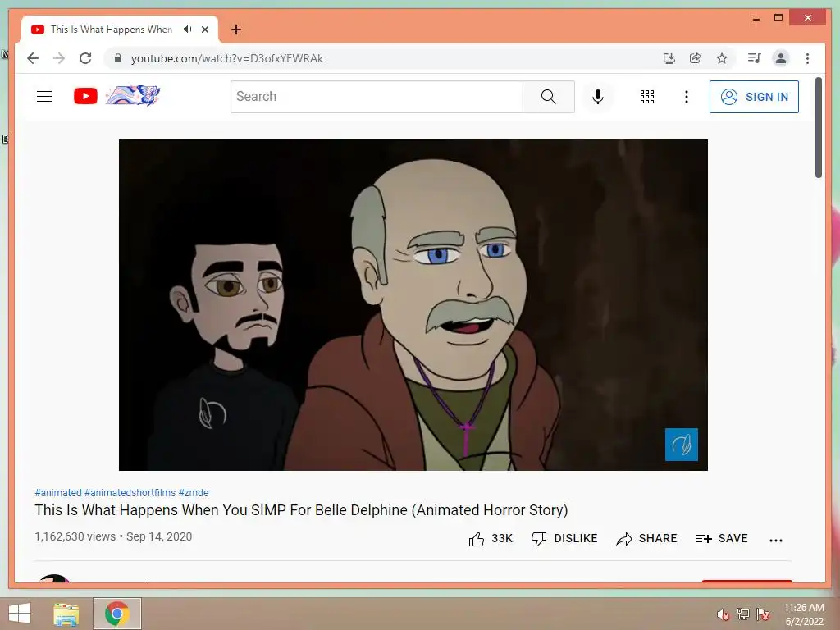The height and width of the screenshot is (630, 840).
Task: Click the channel watermark in video corner
Action: pos(682,444)
